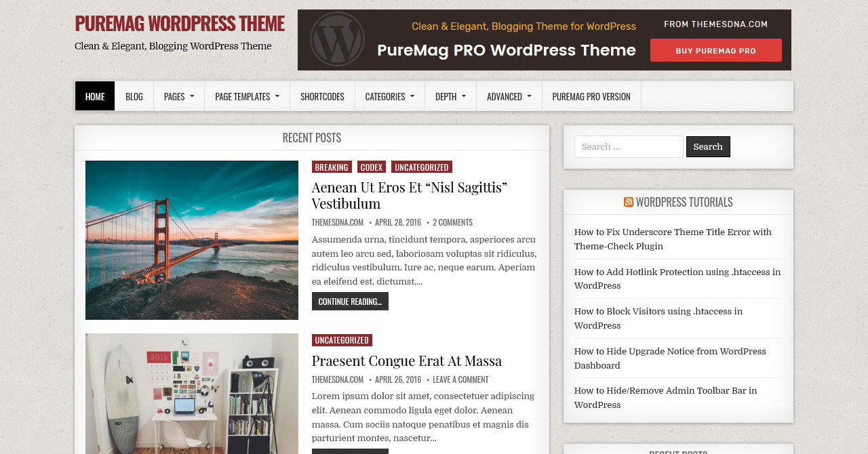Click the tagline Clean & Elegant, Blogging WordPress Theme

tap(173, 46)
